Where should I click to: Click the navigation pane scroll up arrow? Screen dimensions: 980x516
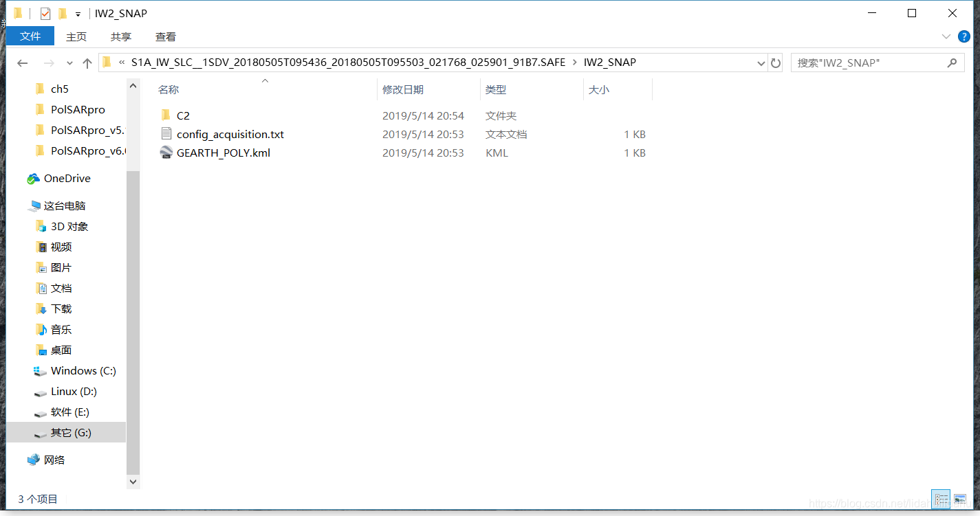[133, 85]
